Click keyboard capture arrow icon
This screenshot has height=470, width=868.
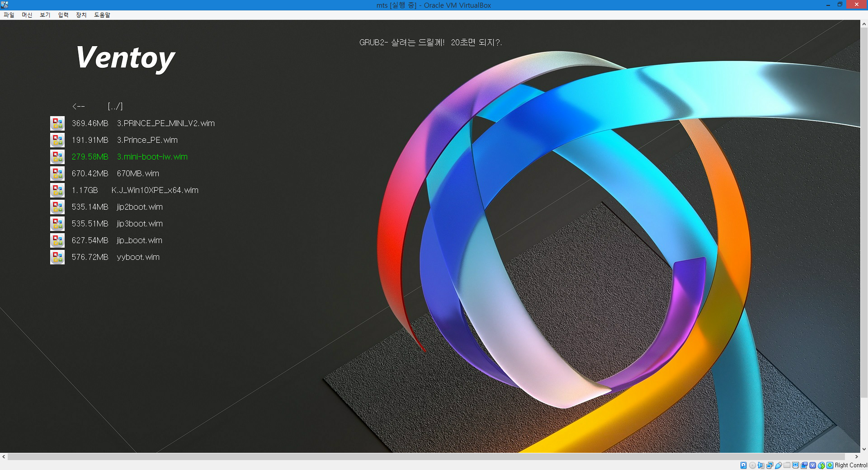(830, 465)
